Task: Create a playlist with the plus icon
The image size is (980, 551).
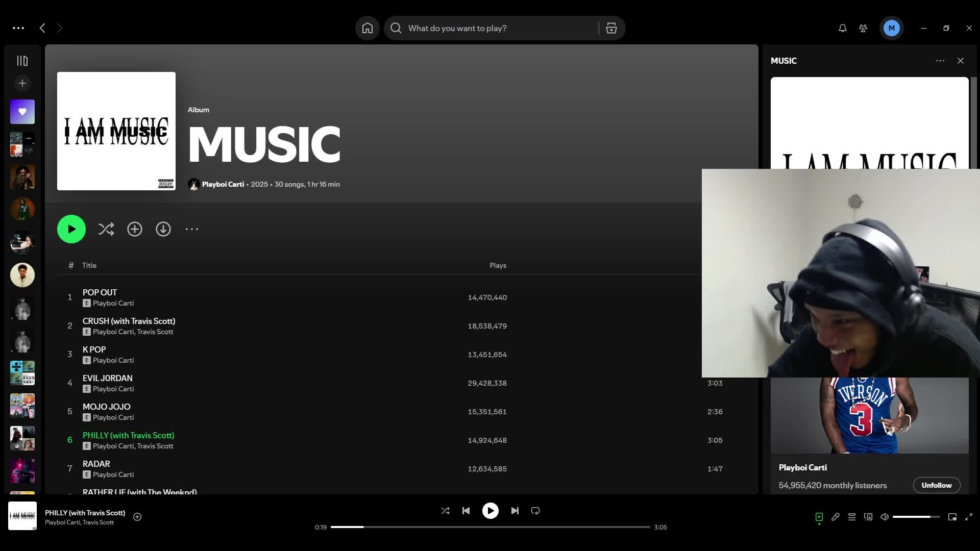Action: (x=22, y=83)
